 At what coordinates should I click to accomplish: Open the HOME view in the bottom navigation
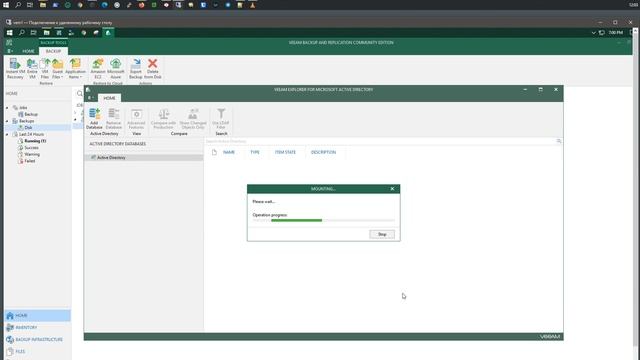click(38, 316)
